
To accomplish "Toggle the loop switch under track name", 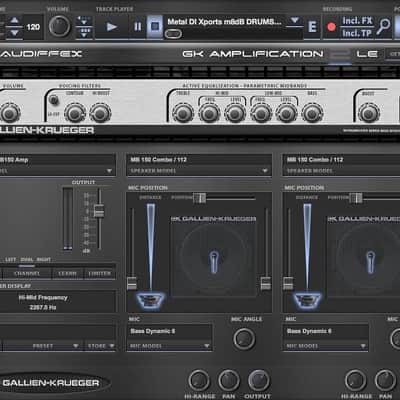I will [173, 33].
